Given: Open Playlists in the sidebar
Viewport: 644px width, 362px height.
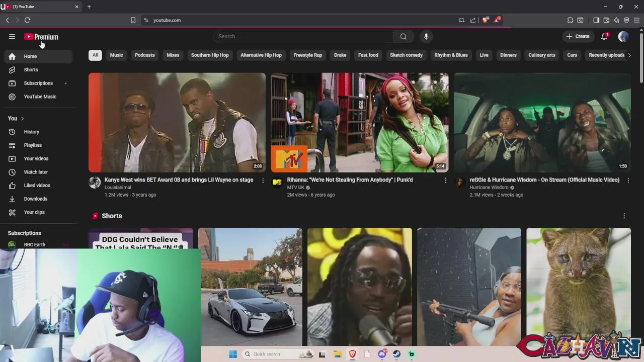Looking at the screenshot, I should tap(38, 145).
